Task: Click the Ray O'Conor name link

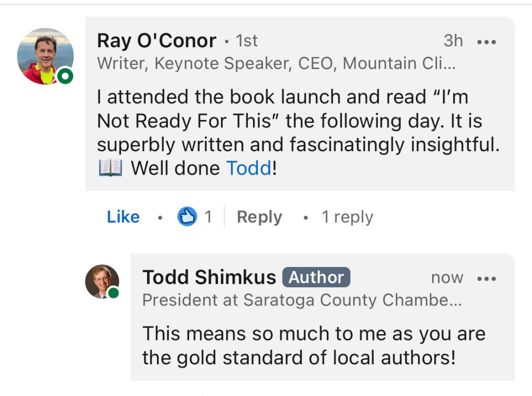Action: [x=156, y=41]
